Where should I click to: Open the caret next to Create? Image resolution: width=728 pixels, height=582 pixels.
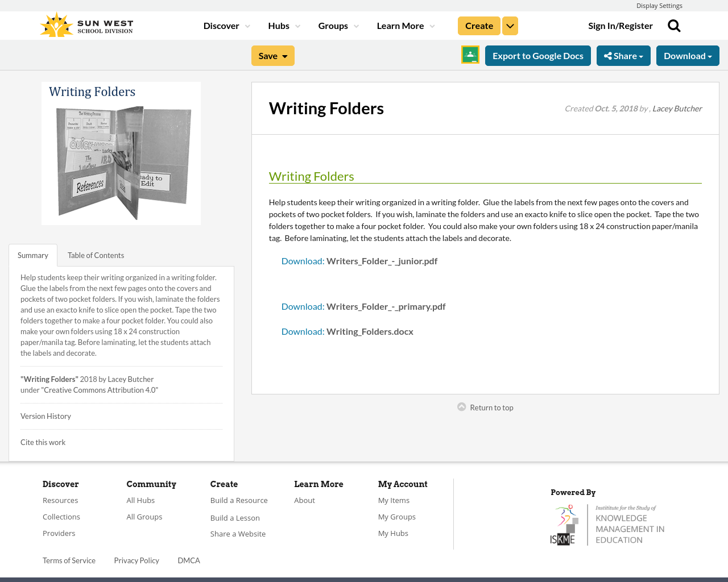coord(510,25)
